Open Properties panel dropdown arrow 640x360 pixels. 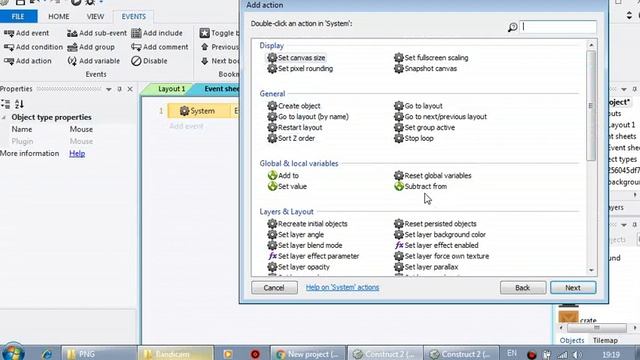coord(109,89)
